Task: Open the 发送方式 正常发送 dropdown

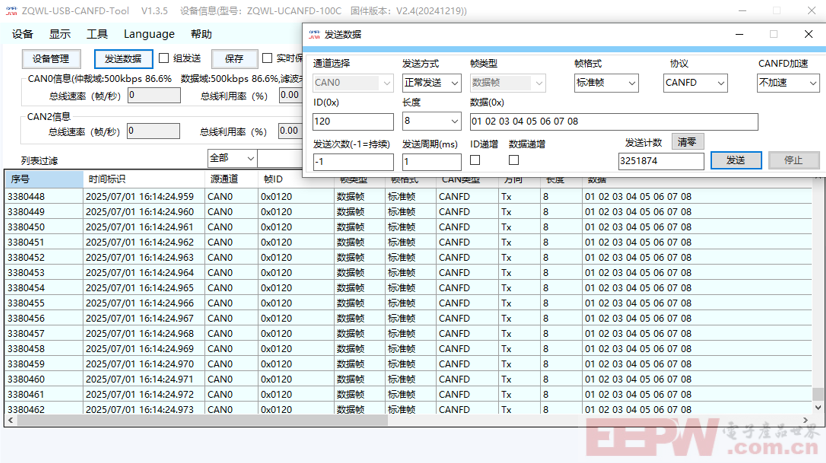Action: 431,83
